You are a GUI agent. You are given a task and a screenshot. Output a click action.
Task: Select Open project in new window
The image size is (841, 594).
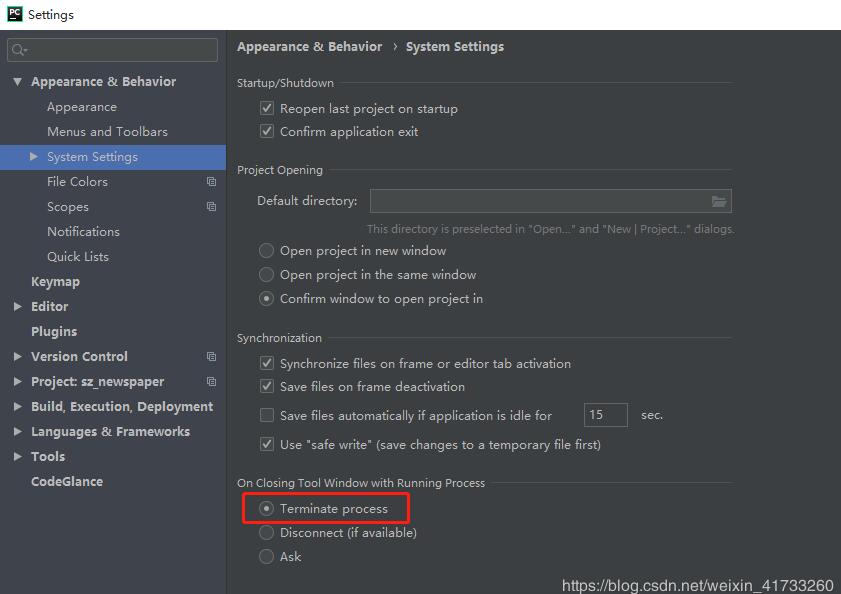267,251
